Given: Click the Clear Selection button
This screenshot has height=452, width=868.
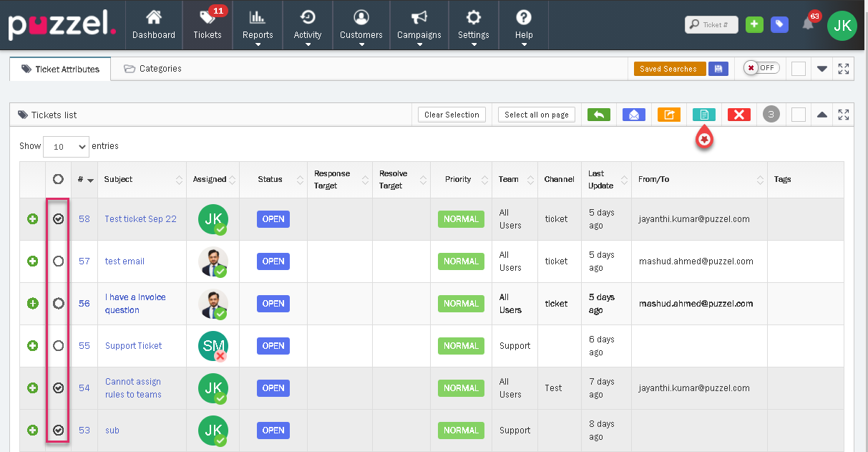Looking at the screenshot, I should 452,115.
